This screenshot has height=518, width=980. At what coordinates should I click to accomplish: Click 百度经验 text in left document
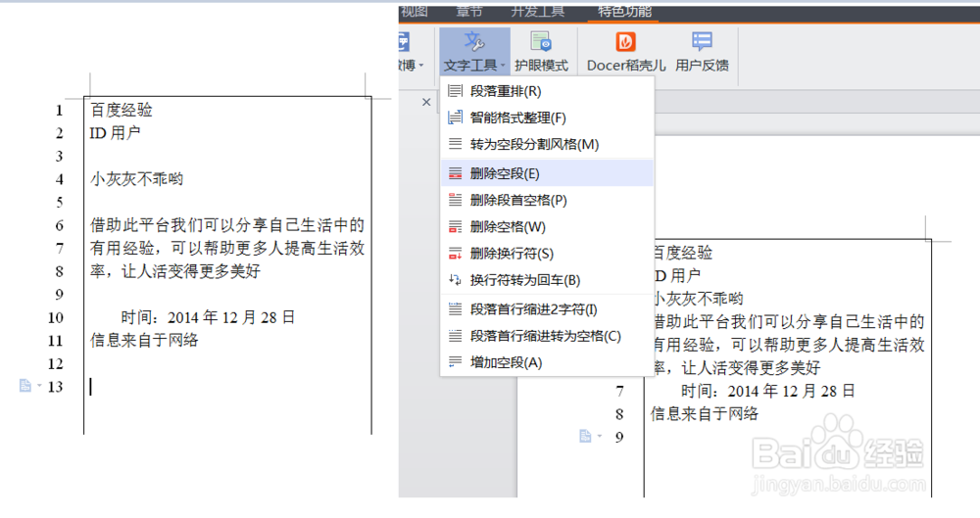(x=122, y=110)
